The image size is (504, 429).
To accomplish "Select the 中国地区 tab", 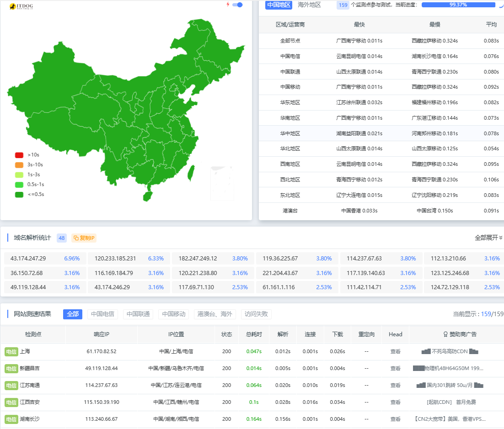I will 279,5.
